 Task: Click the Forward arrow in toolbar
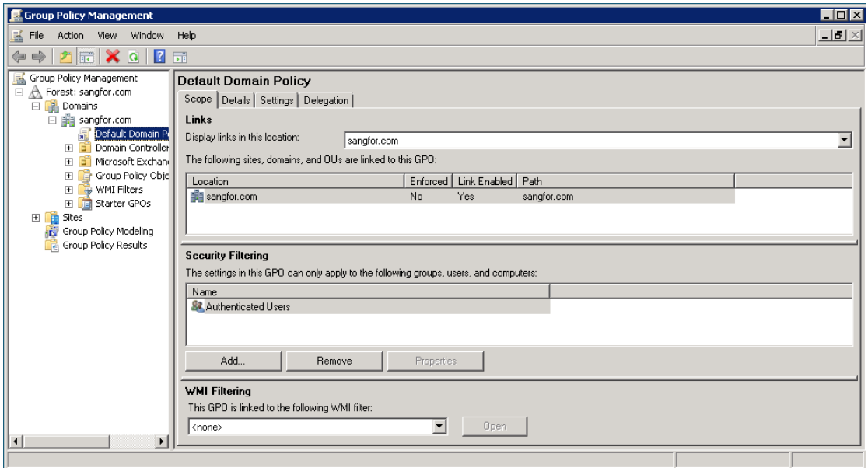coord(38,57)
